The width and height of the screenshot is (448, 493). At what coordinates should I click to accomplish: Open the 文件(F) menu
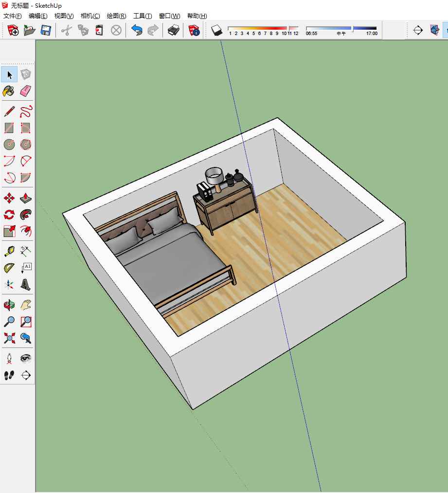point(13,16)
